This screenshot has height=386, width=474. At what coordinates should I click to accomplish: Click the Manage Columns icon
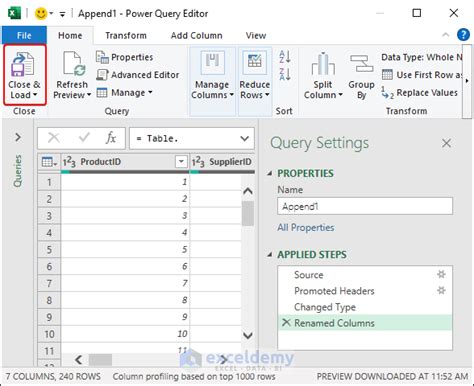[212, 62]
